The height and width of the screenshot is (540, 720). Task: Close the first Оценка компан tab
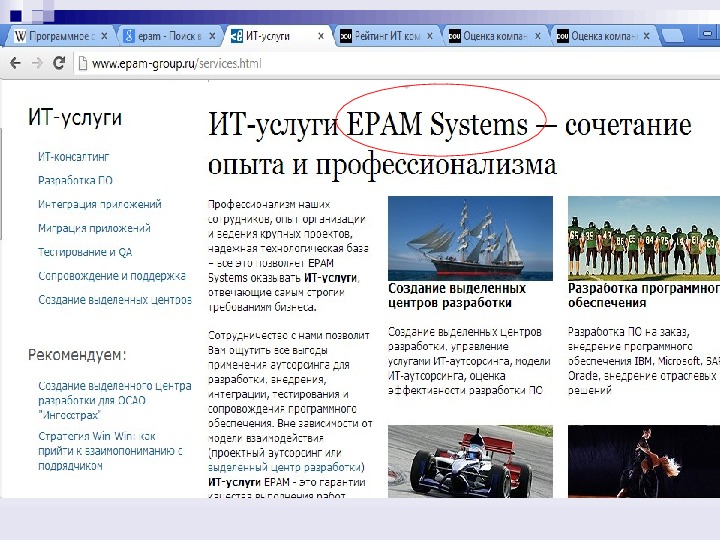point(538,36)
